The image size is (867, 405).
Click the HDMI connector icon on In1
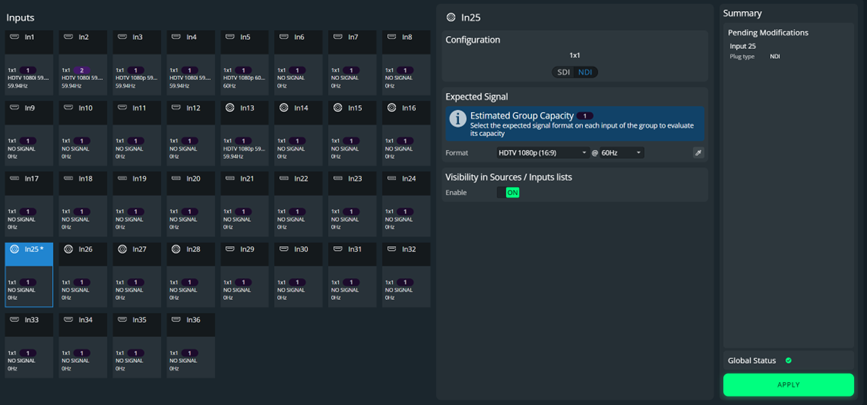point(14,37)
